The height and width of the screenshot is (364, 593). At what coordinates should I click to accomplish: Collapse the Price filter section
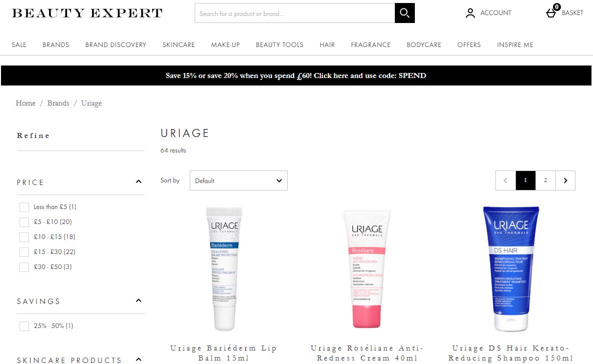click(x=139, y=182)
